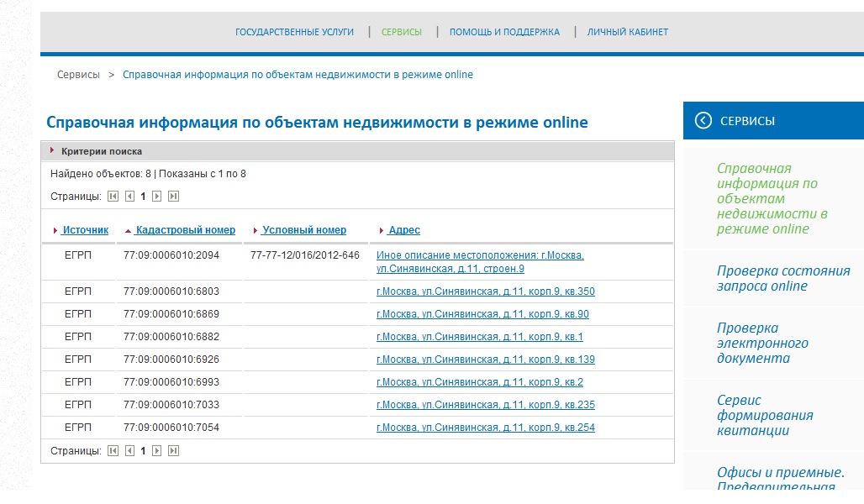Click Сервисы in the breadcrumb trail

(x=78, y=75)
